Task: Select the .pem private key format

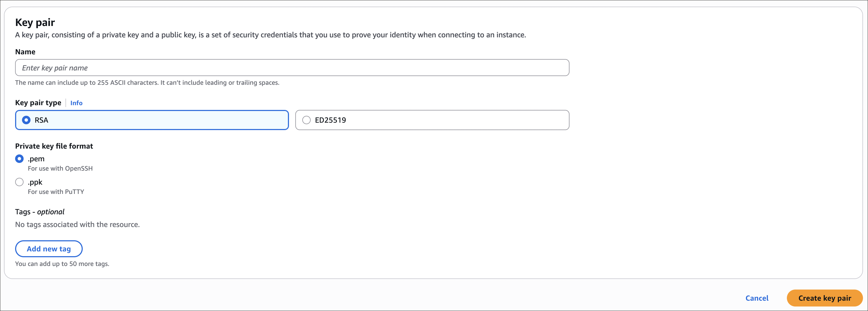Action: [20, 159]
